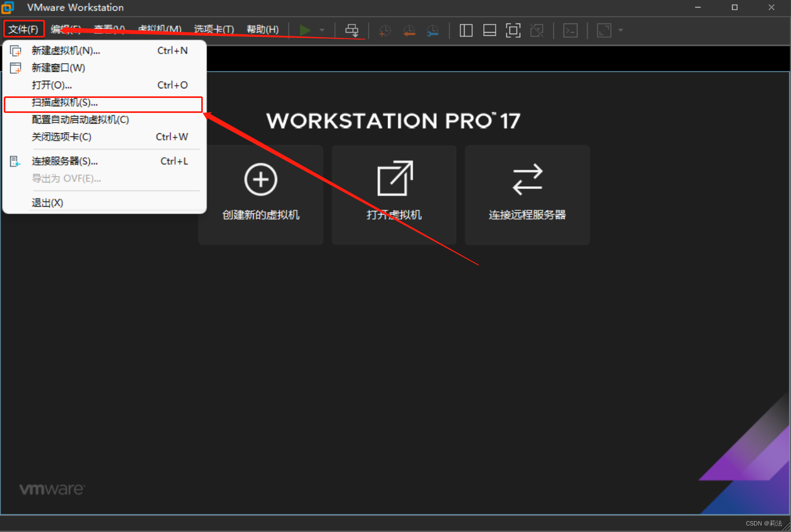Click the green power on play icon
Viewport: 791px width, 532px height.
[305, 31]
